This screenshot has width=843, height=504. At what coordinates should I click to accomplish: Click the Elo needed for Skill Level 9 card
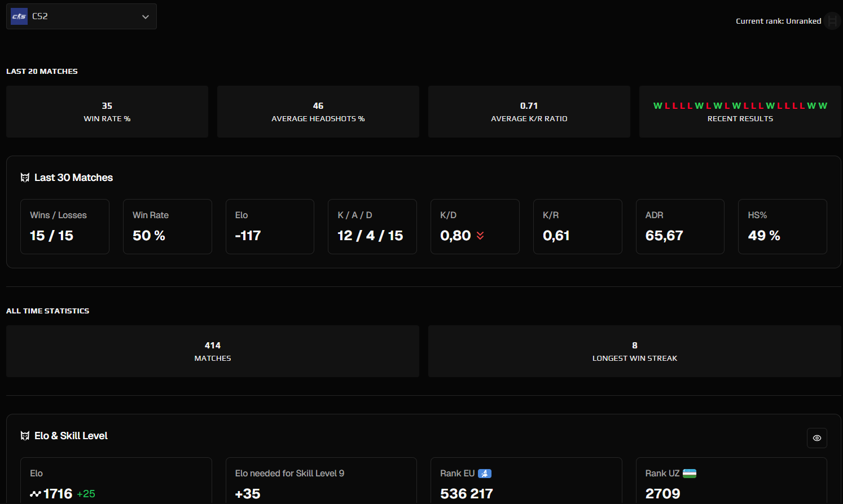321,484
